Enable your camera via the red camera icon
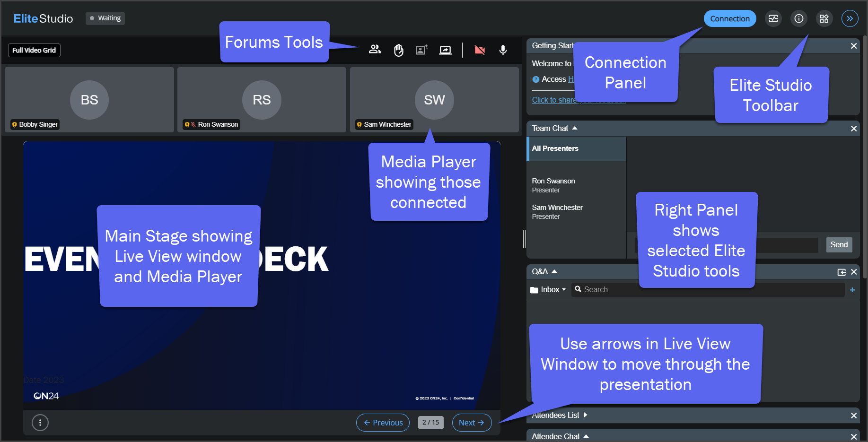This screenshot has height=442, width=868. point(480,50)
